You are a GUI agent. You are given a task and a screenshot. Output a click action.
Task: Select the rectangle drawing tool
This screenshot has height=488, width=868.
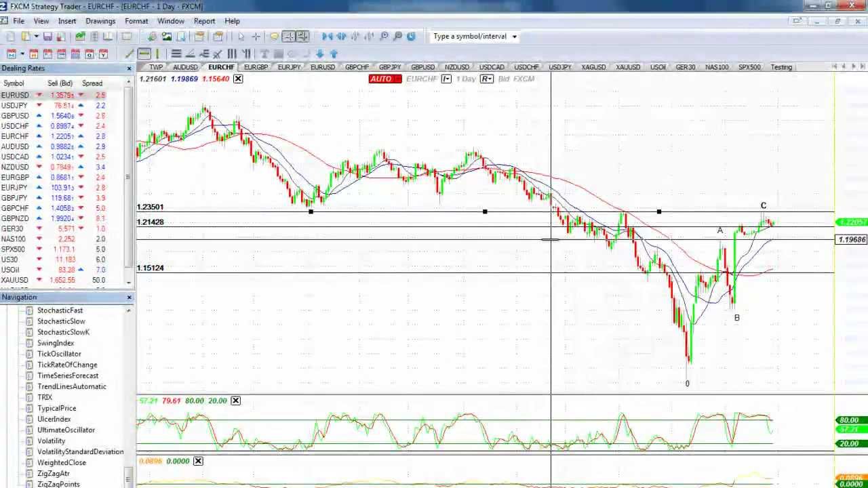tap(278, 54)
